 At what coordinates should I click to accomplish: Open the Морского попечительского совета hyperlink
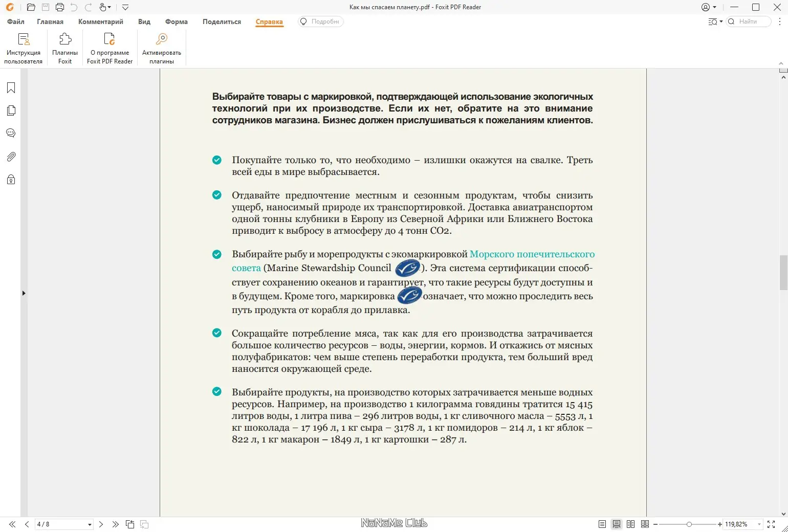(532, 254)
